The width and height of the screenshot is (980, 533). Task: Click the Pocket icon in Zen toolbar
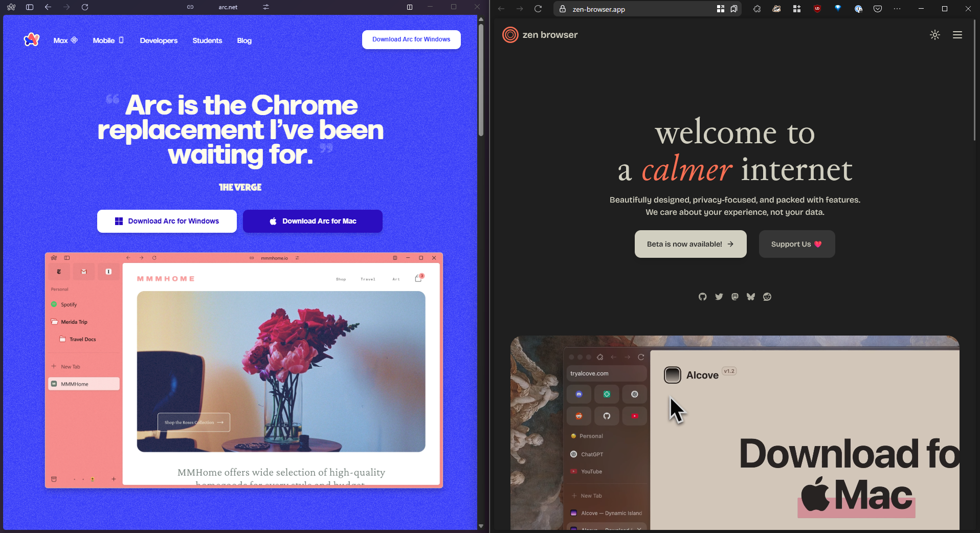point(878,9)
